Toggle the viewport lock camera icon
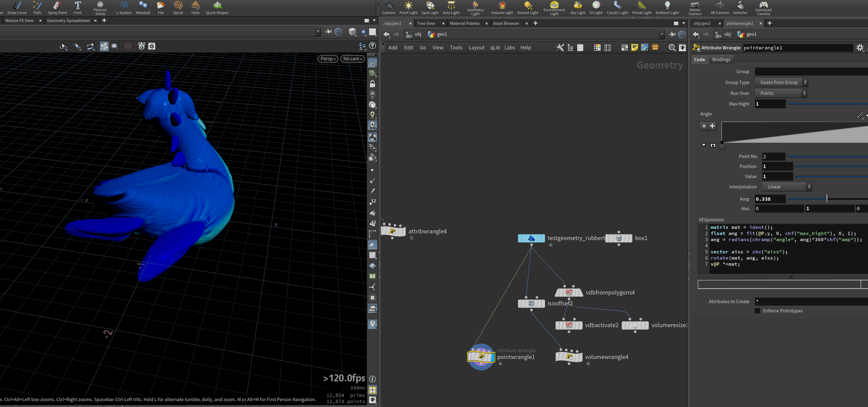Viewport: 868px width, 407px height. coord(372,84)
